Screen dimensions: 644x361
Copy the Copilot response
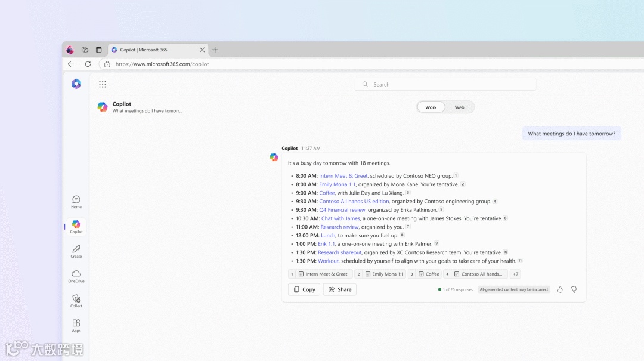[304, 289]
